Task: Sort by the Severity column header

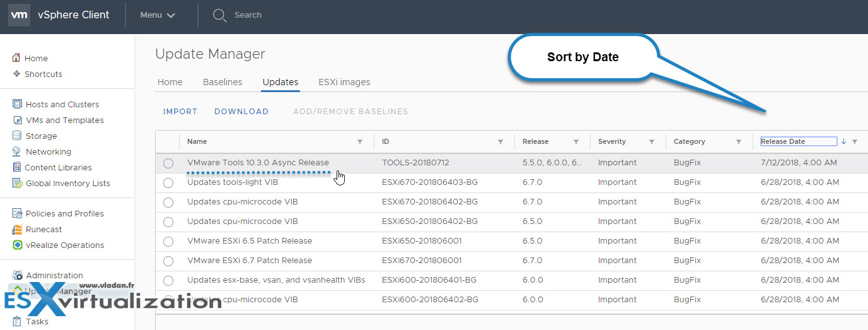Action: (x=612, y=141)
